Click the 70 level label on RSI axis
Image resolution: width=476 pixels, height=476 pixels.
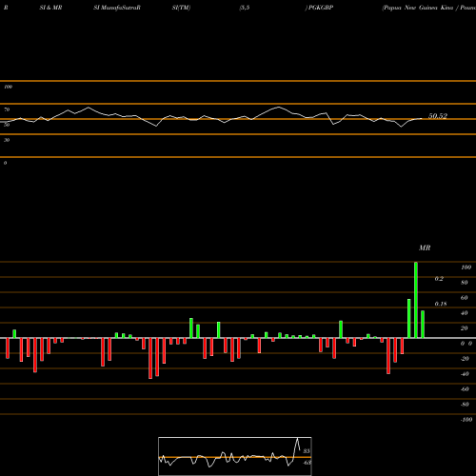click(x=7, y=109)
